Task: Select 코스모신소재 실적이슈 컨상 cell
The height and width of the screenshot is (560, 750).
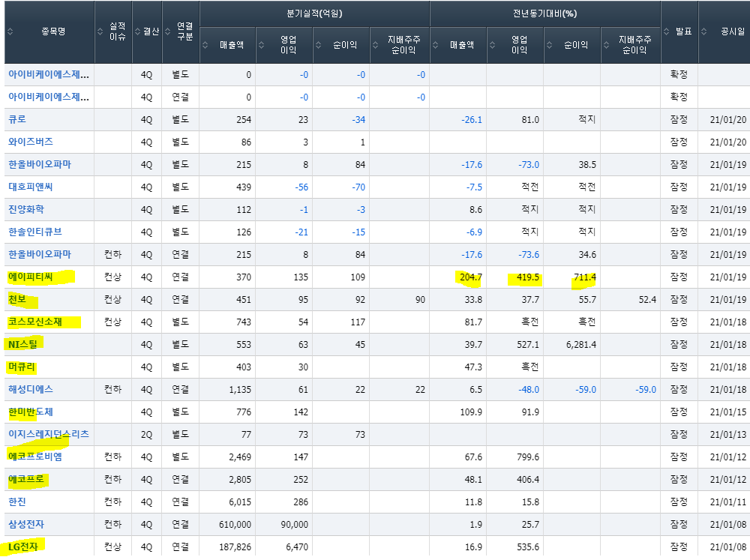Action: tap(113, 322)
